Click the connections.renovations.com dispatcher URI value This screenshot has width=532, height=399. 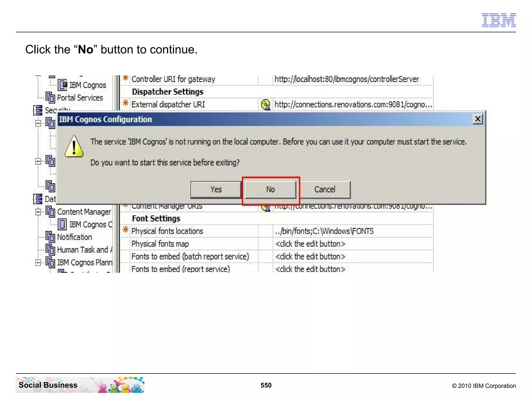(353, 104)
